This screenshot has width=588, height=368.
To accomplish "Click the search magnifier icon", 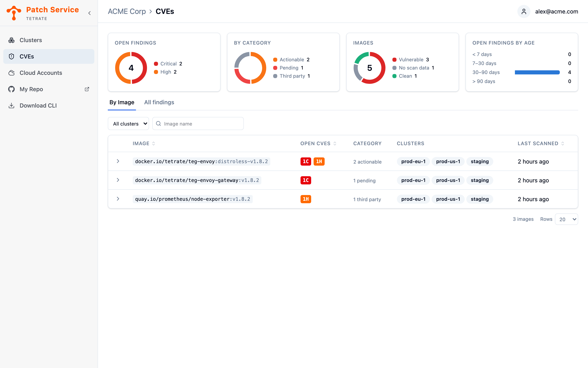I will (158, 124).
